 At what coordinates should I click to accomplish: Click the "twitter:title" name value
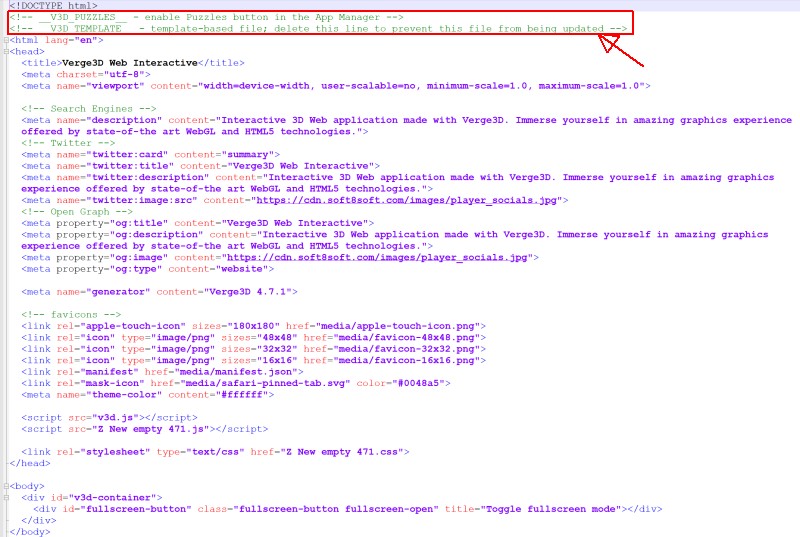[130, 166]
